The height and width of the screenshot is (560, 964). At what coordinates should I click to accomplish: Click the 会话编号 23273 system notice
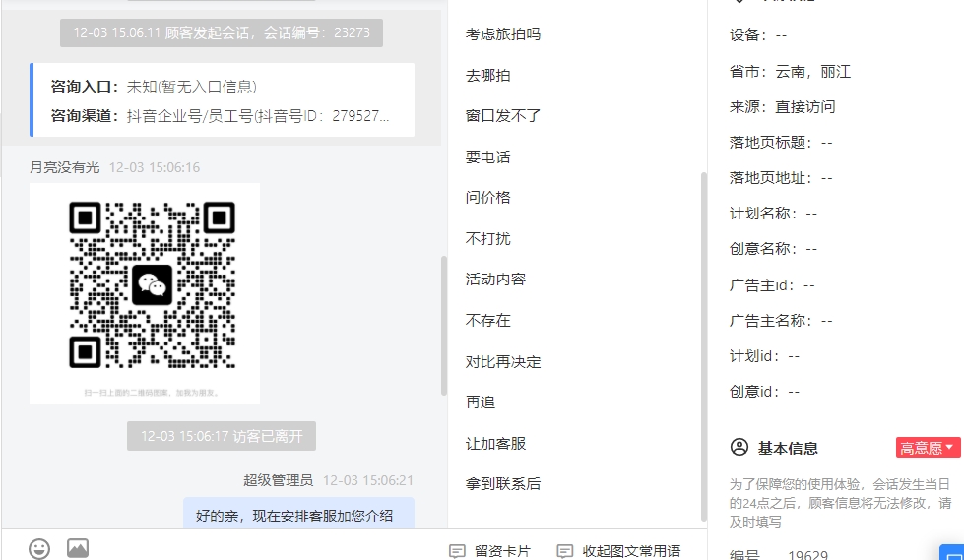point(222,33)
